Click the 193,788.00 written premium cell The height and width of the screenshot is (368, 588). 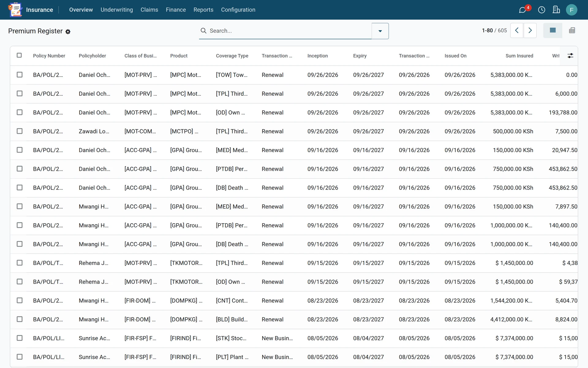(563, 113)
